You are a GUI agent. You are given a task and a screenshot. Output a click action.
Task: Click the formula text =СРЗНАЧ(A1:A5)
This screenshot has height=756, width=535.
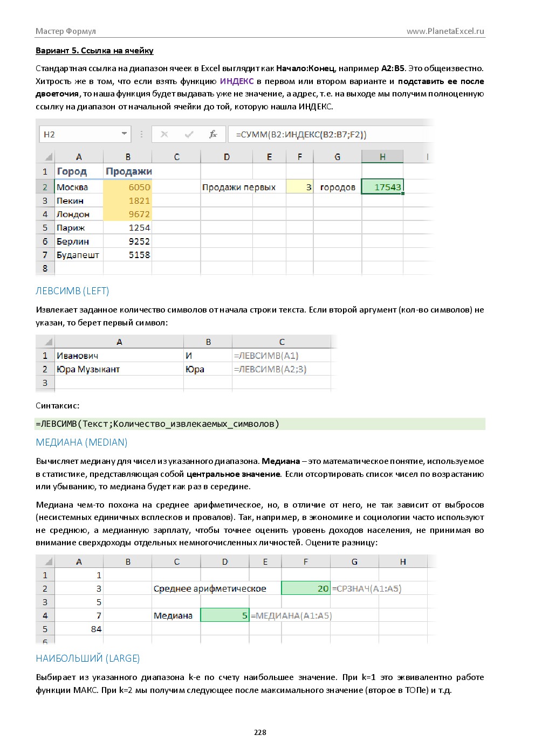(x=367, y=588)
